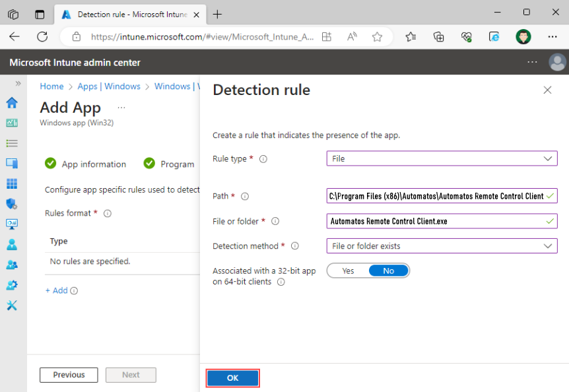Open browser tab actions menu icon
The height and width of the screenshot is (392, 569).
pyautogui.click(x=40, y=15)
